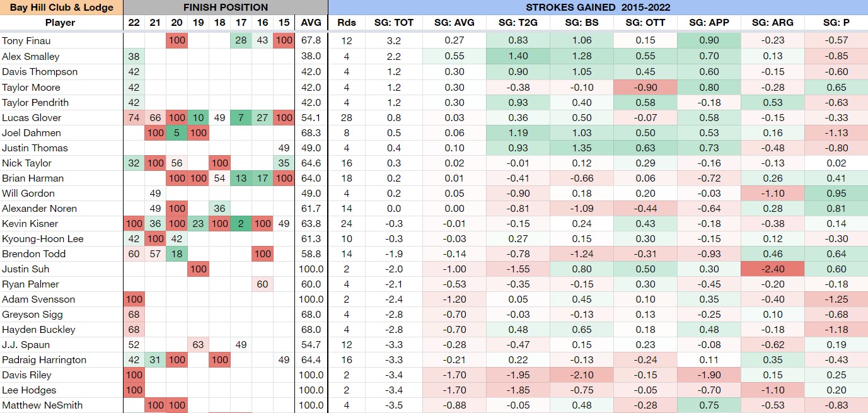868x413 pixels.
Task: Click the AVG column header
Action: [311, 23]
